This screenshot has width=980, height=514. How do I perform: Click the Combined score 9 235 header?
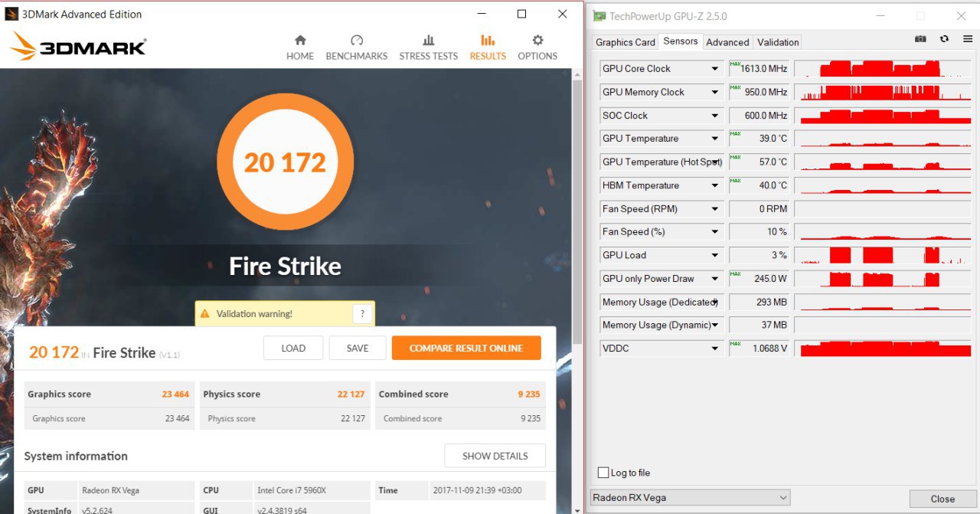(x=460, y=395)
